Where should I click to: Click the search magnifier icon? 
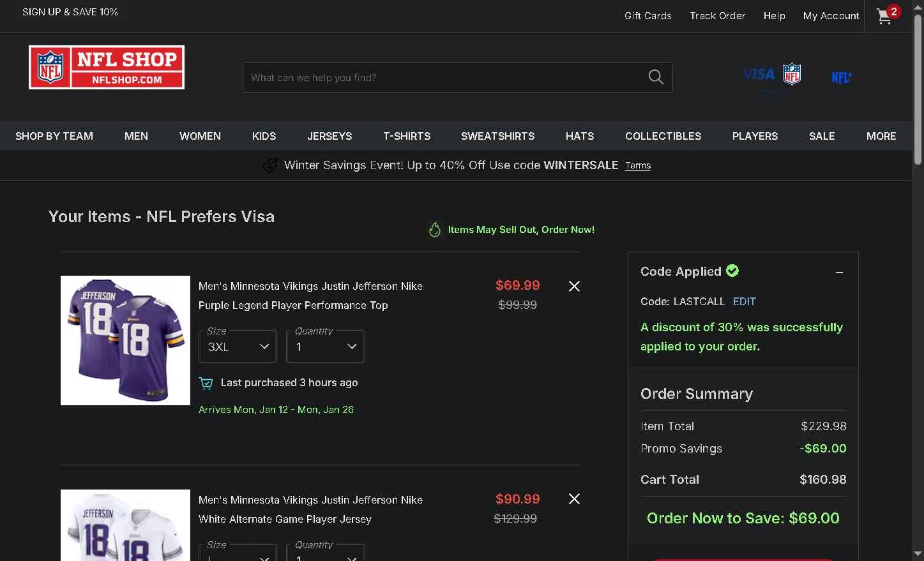[656, 77]
